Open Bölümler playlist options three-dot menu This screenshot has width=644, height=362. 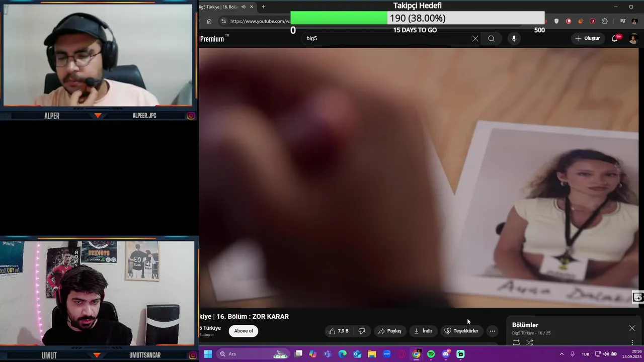tap(632, 343)
